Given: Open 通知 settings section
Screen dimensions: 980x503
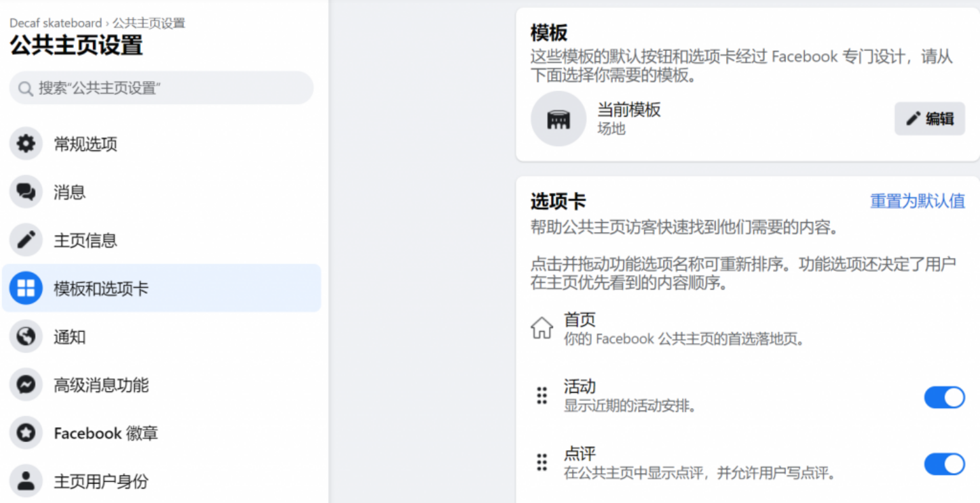Looking at the screenshot, I should tap(161, 337).
